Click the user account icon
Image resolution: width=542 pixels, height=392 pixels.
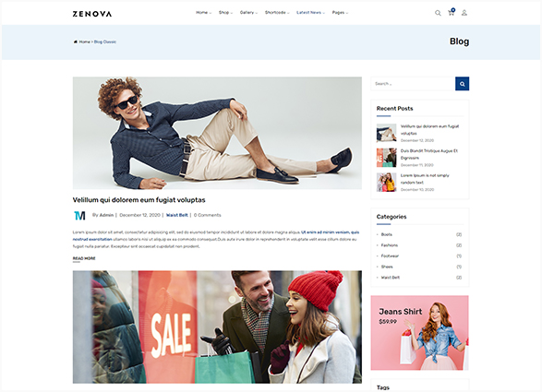click(464, 13)
